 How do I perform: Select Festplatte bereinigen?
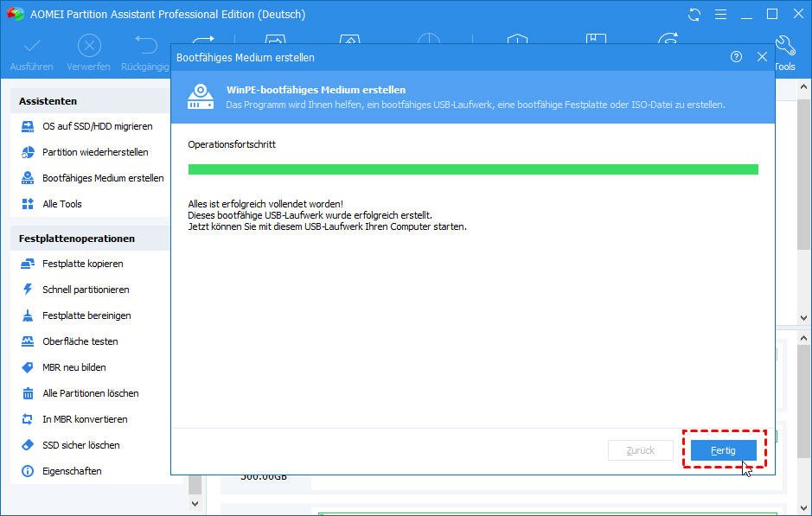point(86,315)
